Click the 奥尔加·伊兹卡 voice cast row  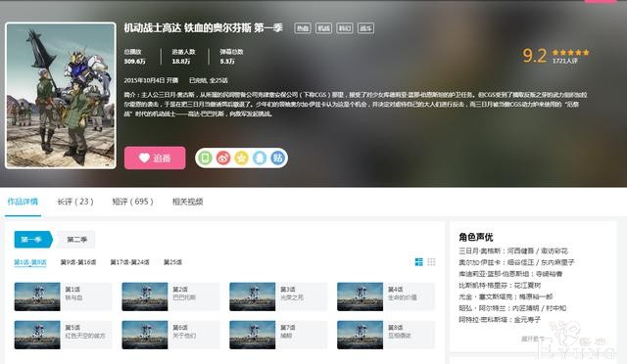pyautogui.click(x=516, y=262)
